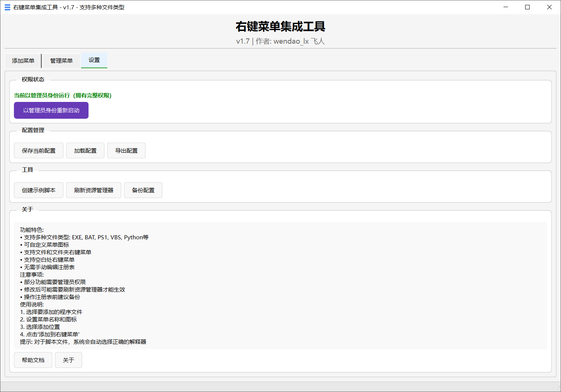Switch to the 添加菜单 tab

coord(23,60)
